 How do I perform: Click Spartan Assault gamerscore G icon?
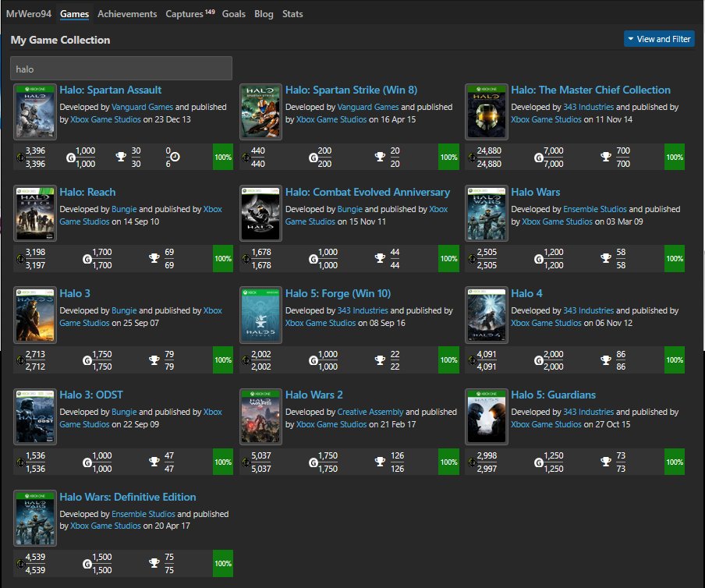pyautogui.click(x=71, y=158)
